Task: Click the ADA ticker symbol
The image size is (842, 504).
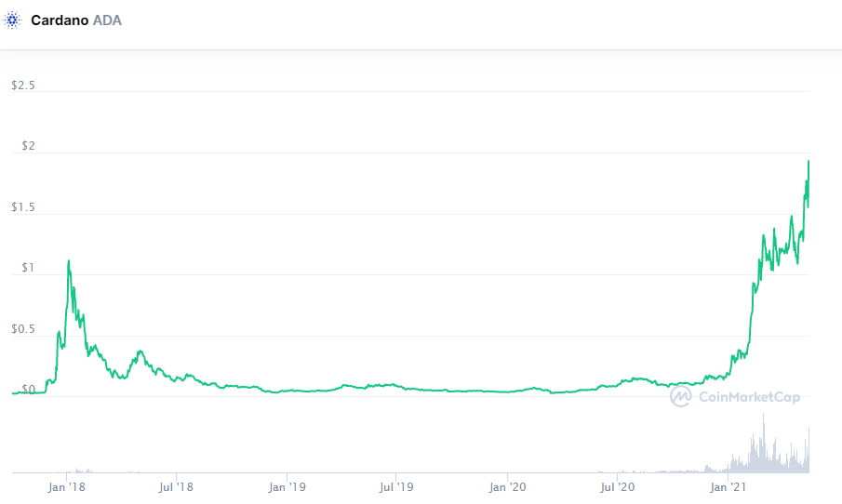Action: (x=107, y=20)
